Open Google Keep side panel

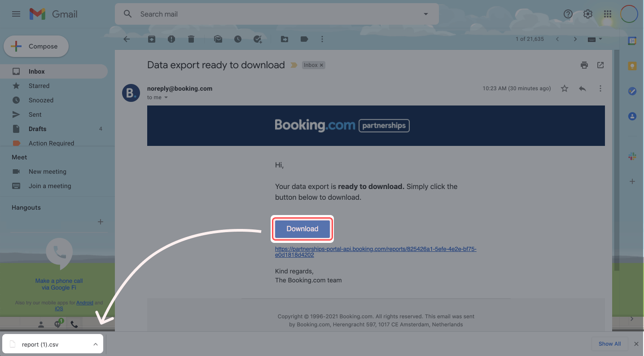pyautogui.click(x=632, y=66)
